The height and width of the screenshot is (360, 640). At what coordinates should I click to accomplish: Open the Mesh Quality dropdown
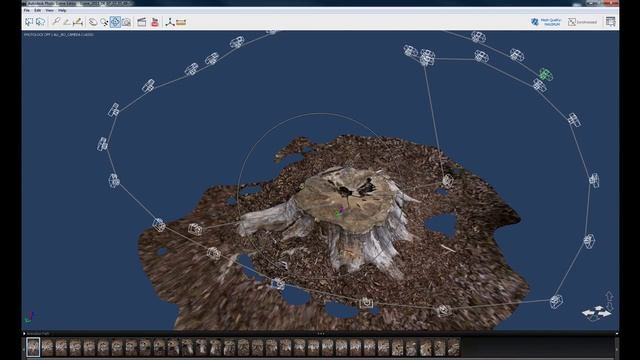(x=546, y=22)
